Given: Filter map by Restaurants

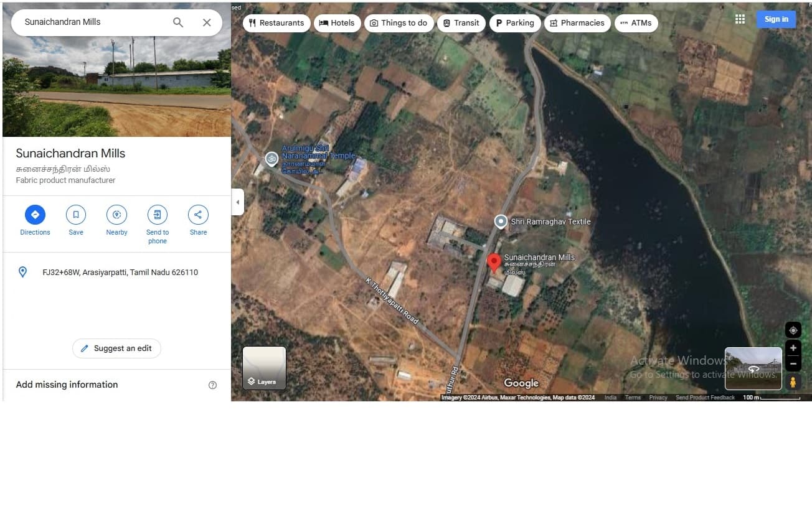Looking at the screenshot, I should [276, 23].
